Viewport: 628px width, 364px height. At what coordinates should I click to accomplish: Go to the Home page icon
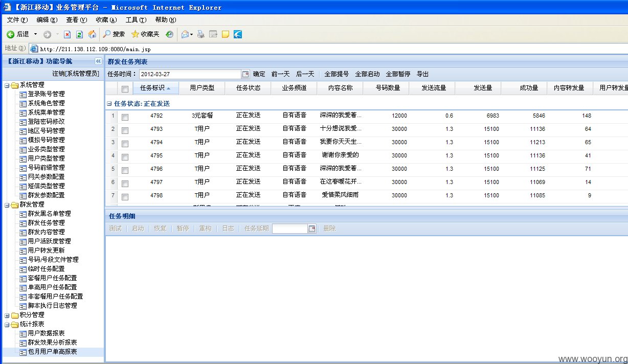pyautogui.click(x=92, y=34)
